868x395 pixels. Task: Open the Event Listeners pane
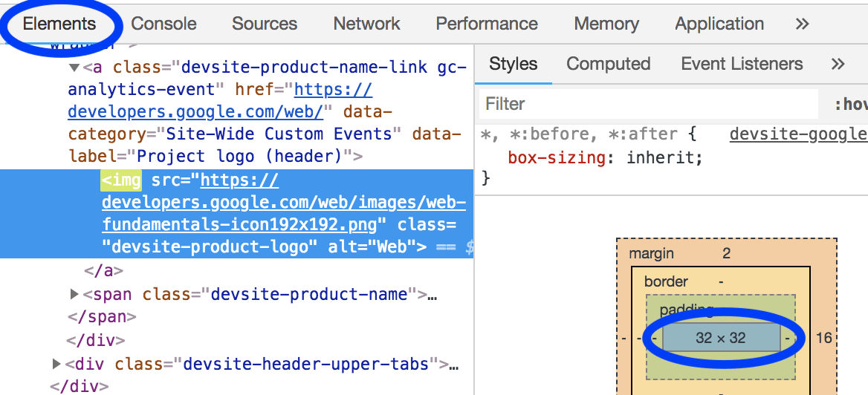point(741,64)
